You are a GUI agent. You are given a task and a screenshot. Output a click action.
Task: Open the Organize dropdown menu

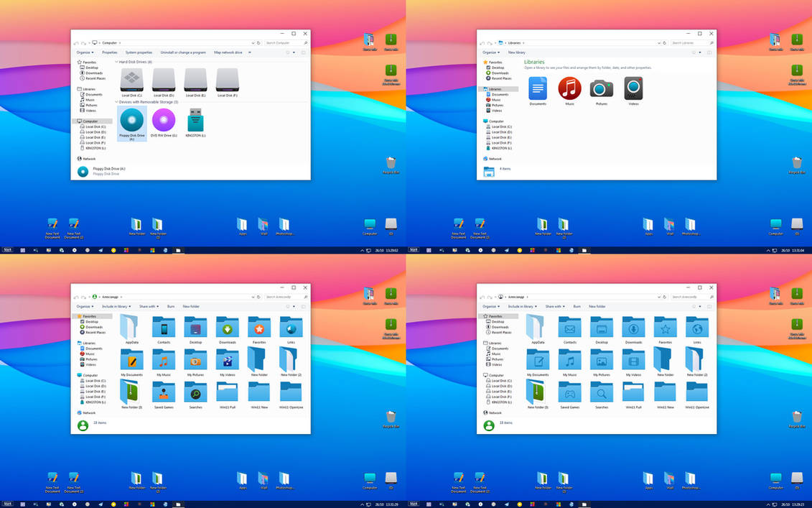pyautogui.click(x=83, y=52)
